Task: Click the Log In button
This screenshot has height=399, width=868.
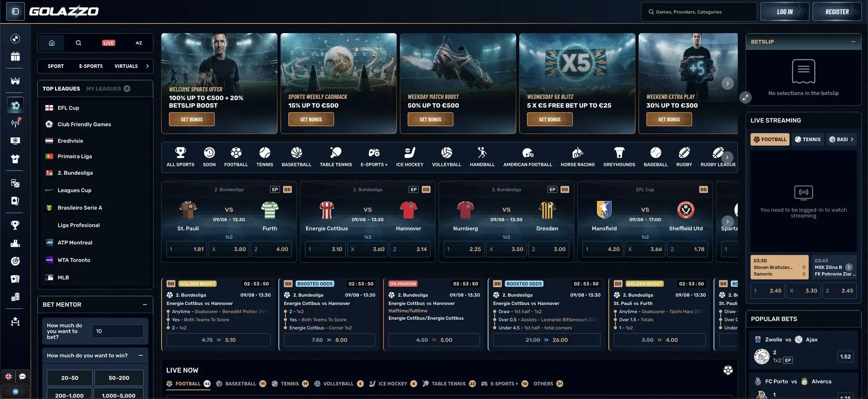Action: pyautogui.click(x=785, y=12)
